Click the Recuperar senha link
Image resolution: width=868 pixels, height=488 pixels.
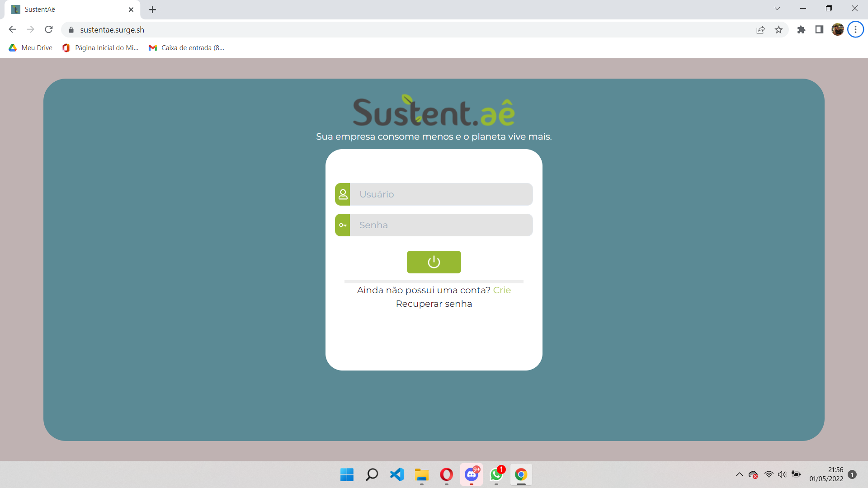pos(434,304)
